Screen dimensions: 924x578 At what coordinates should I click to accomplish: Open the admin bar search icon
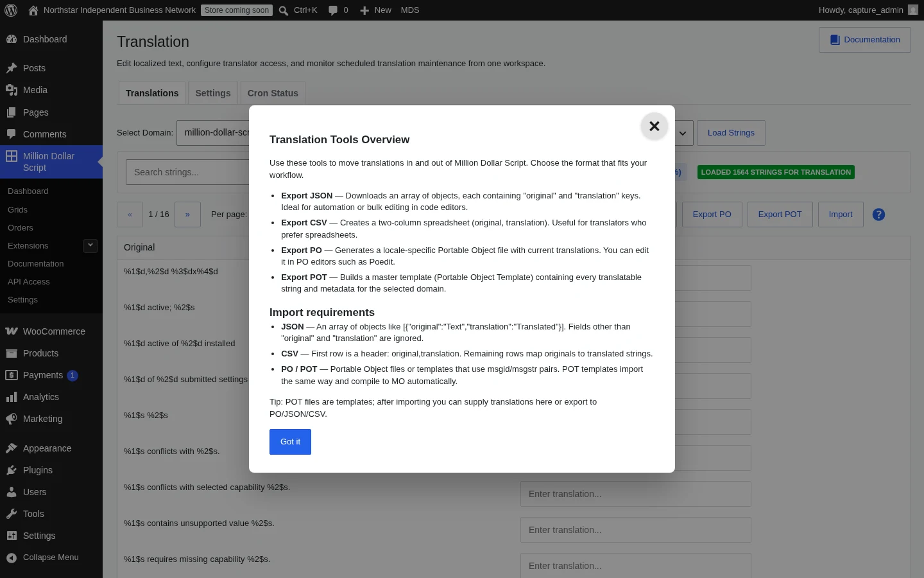pos(283,10)
